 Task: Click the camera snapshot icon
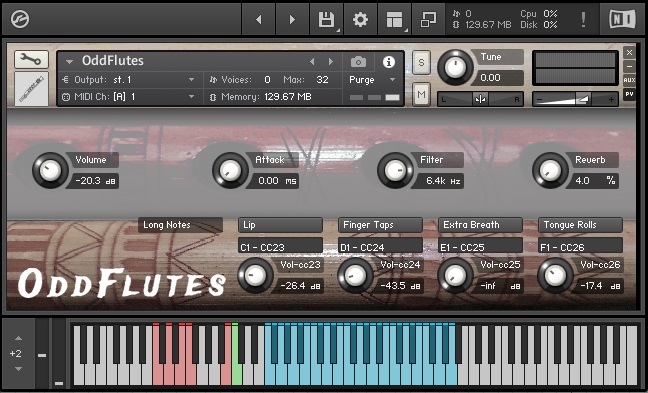coord(358,62)
